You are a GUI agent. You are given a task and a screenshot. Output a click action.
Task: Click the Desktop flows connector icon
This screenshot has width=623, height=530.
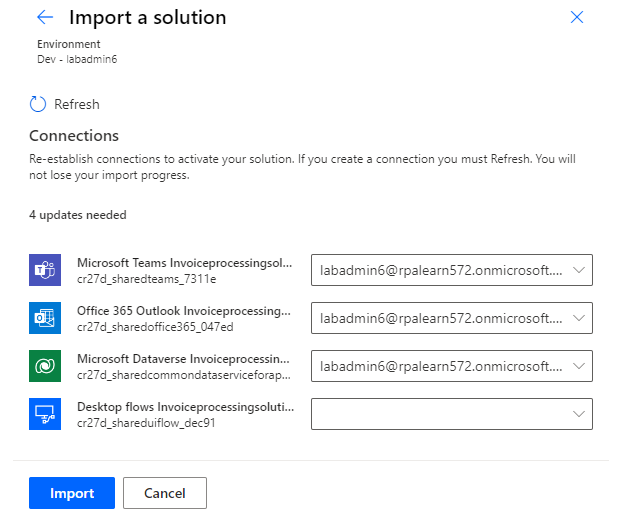[x=45, y=414]
